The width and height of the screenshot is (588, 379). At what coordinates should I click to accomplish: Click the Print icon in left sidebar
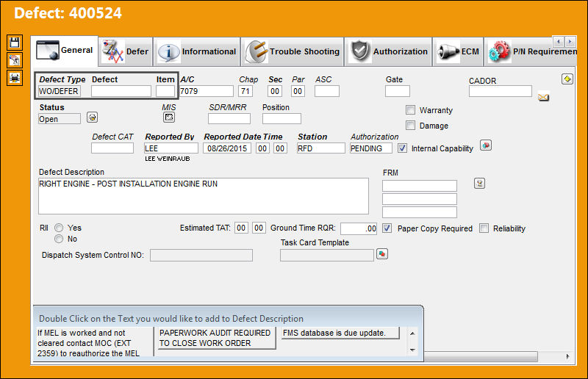pyautogui.click(x=15, y=78)
